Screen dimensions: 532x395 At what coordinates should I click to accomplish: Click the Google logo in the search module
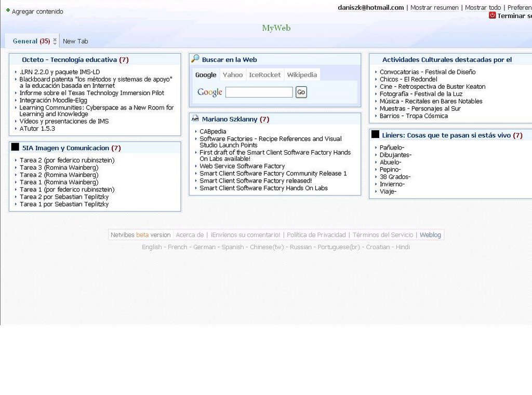(x=210, y=92)
